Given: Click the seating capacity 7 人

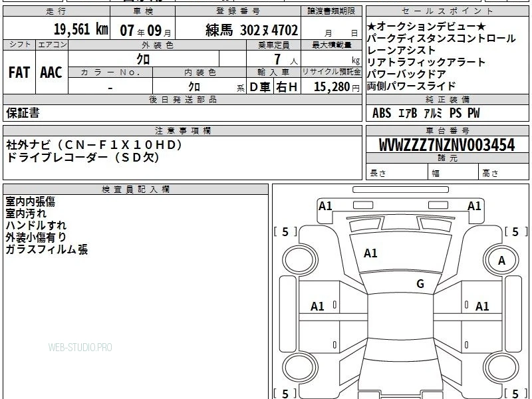Looking at the screenshot, I should coord(285,59).
